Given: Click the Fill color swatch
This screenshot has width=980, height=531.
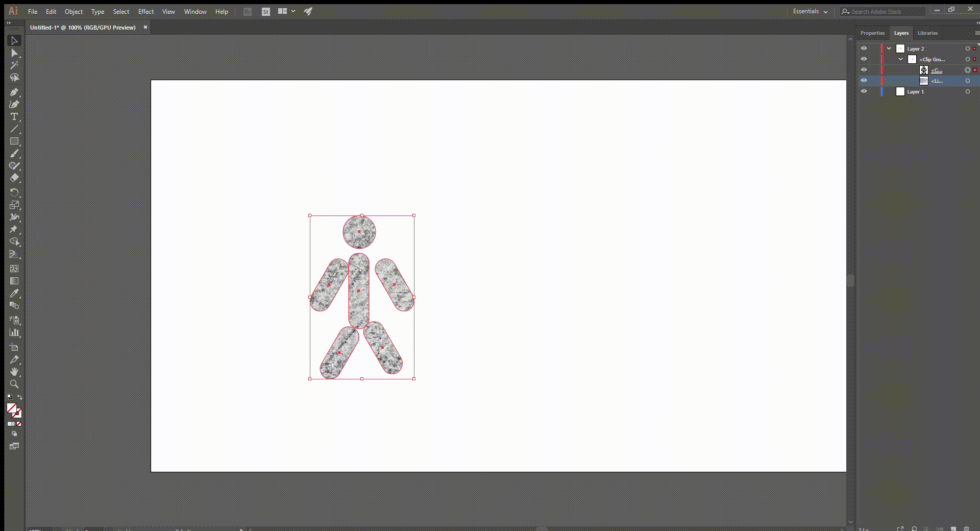Looking at the screenshot, I should [11, 407].
